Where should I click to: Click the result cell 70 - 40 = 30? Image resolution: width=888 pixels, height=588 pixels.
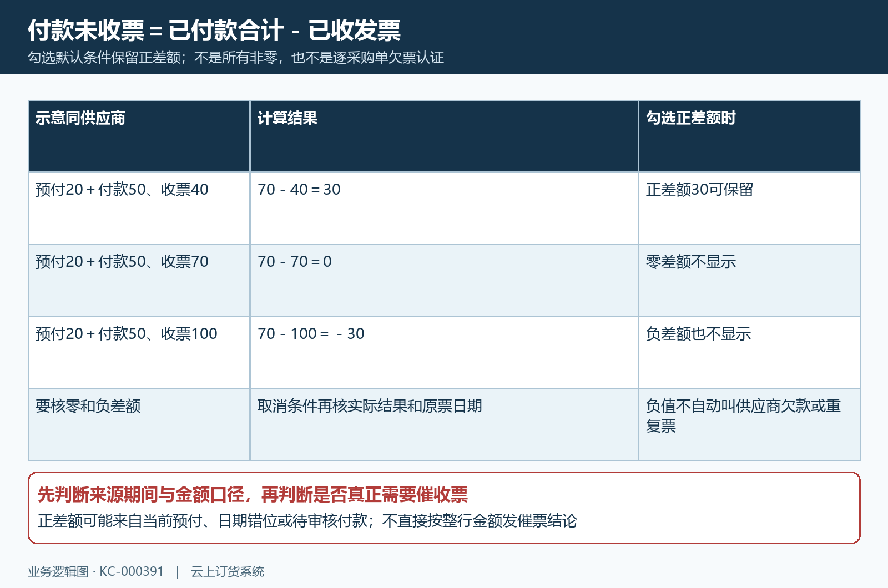444,208
